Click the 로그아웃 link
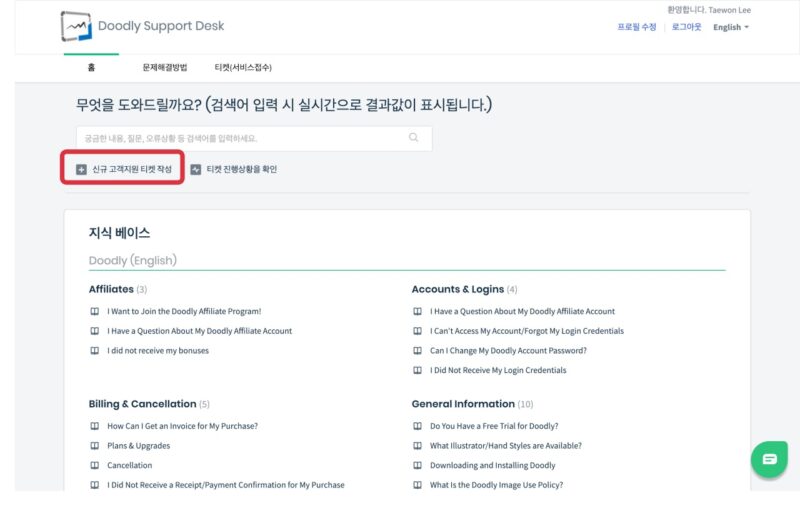The height and width of the screenshot is (508, 800). click(x=686, y=27)
